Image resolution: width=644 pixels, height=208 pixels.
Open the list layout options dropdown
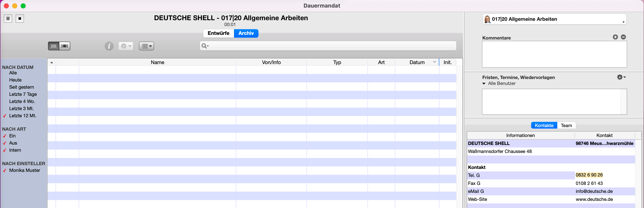click(146, 46)
